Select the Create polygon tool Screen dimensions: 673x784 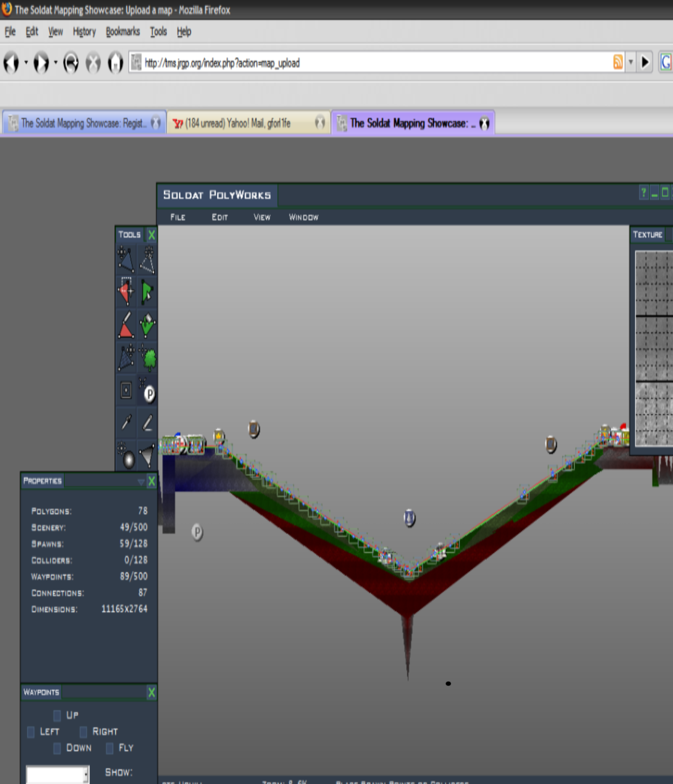[x=148, y=259]
